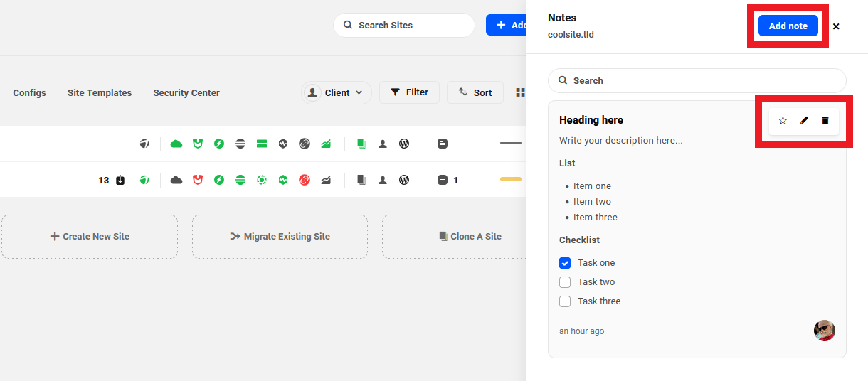Viewport: 868px width, 381px height.
Task: Click Create New Site card
Action: click(x=90, y=237)
